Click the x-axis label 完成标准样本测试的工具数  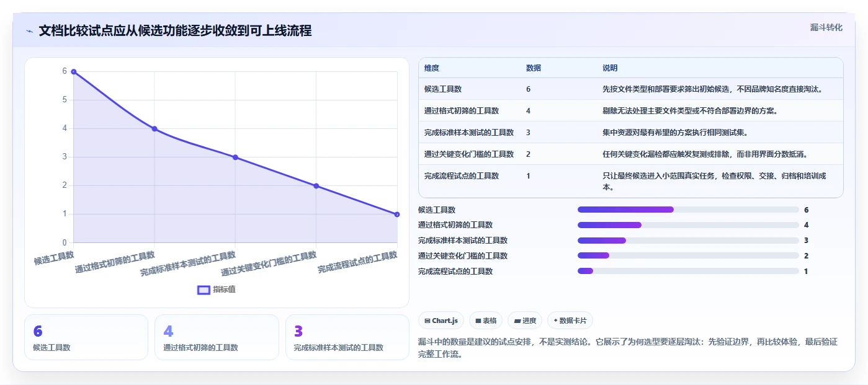[x=188, y=263]
